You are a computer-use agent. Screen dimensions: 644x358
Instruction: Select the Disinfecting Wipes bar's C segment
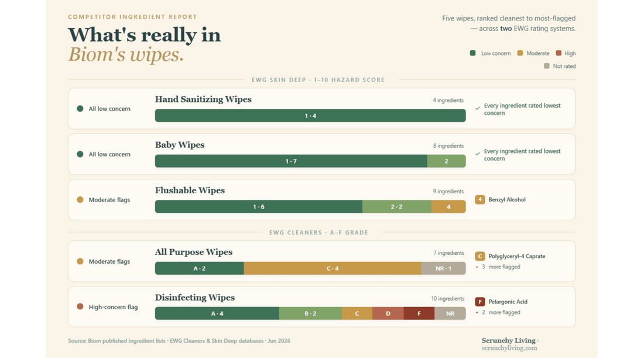point(357,313)
